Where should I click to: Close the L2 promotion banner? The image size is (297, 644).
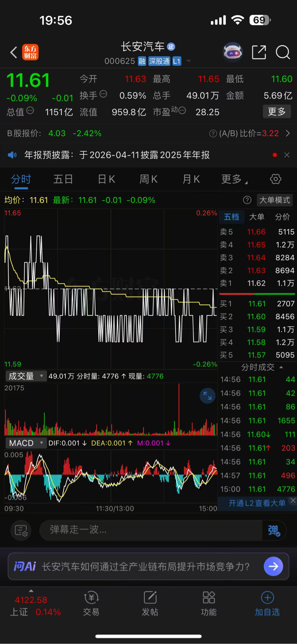point(293,501)
